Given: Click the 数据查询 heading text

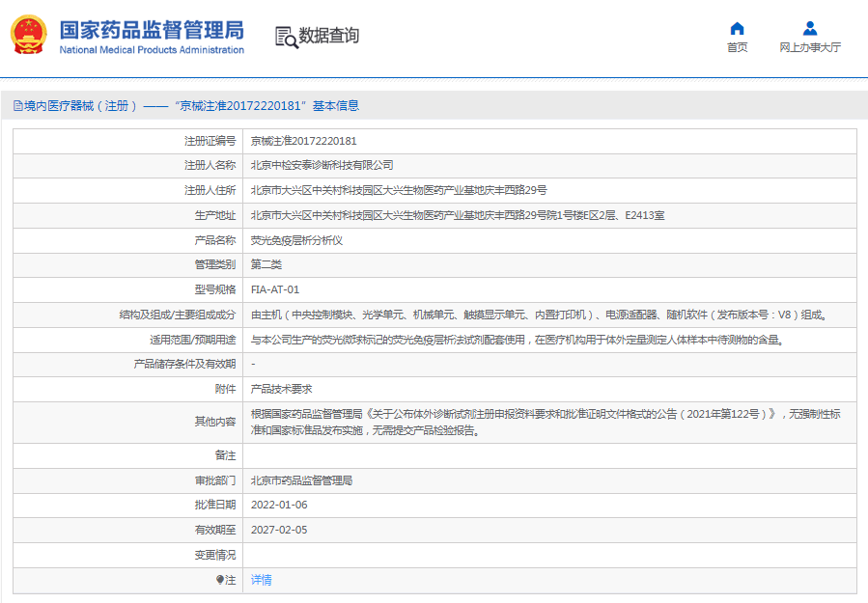Looking at the screenshot, I should click(329, 36).
